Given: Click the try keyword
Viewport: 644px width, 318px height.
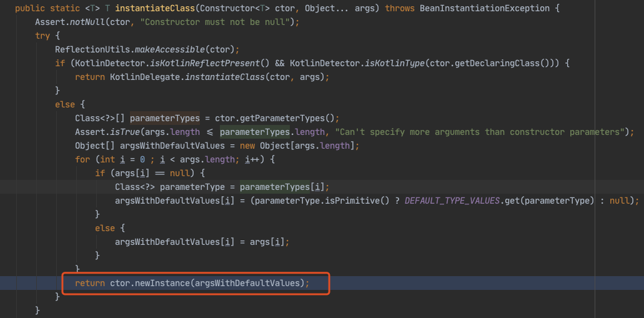Looking at the screenshot, I should pos(42,36).
